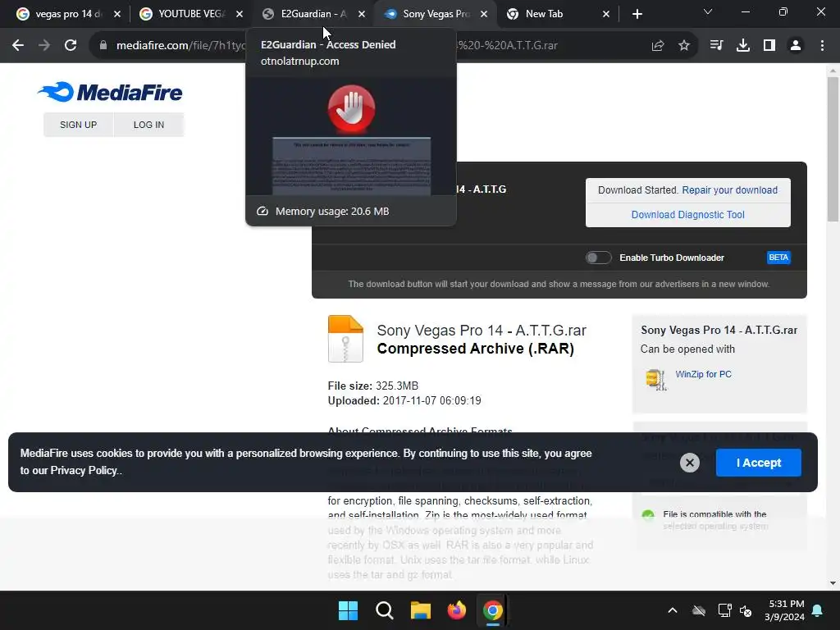Click the BETA badge
The height and width of the screenshot is (630, 840).
(x=778, y=258)
